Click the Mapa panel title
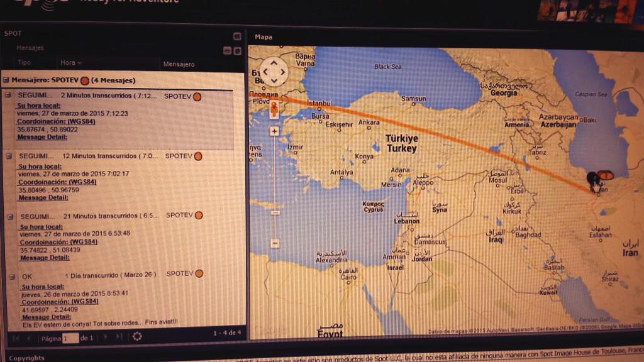 [x=264, y=37]
